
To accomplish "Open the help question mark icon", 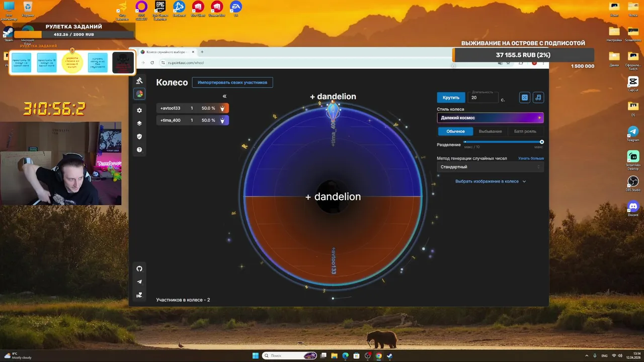I will click(x=139, y=149).
